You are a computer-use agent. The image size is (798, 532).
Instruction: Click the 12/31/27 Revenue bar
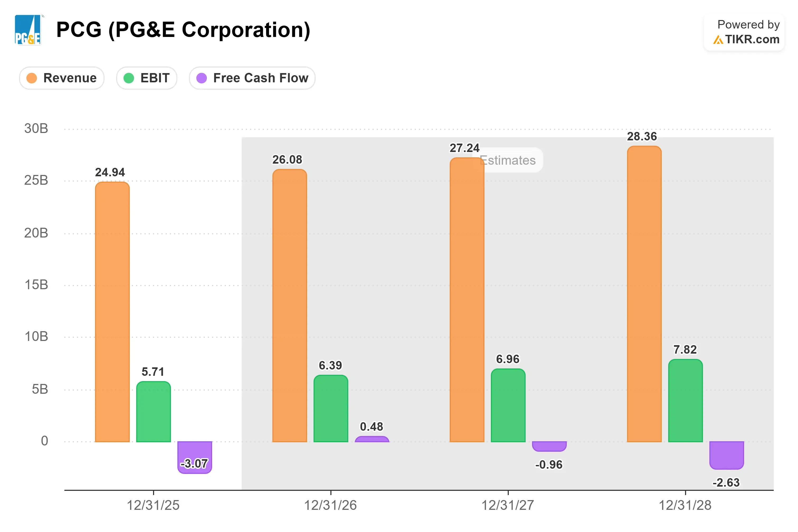467,300
